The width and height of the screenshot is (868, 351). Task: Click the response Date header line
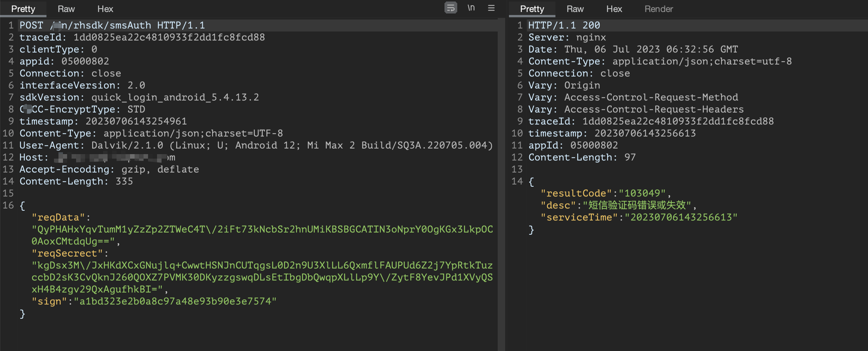(633, 49)
